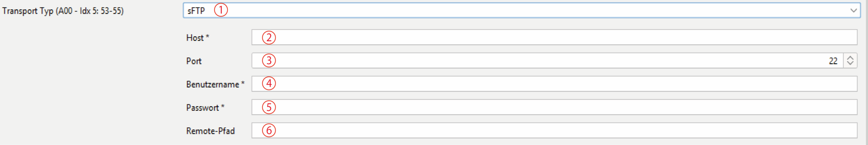
Task: Click the sFTP value in combo box
Action: (x=196, y=11)
